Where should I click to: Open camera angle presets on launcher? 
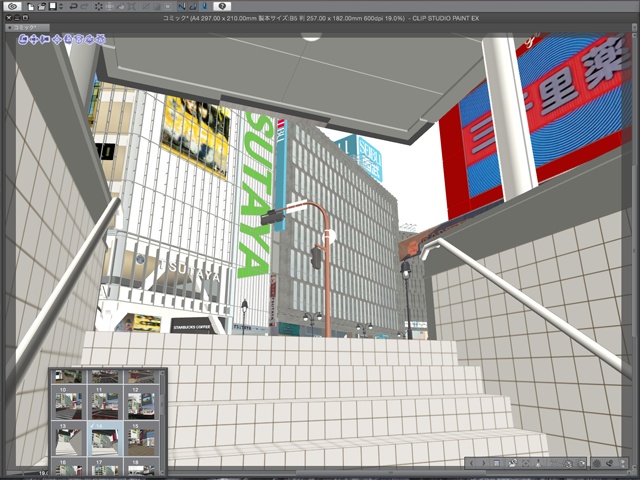pos(513,463)
